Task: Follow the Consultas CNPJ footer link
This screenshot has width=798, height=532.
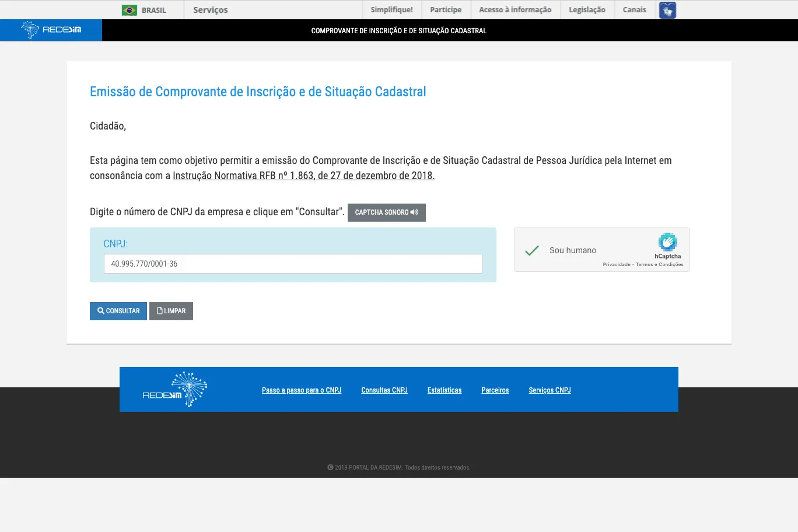Action: (384, 390)
